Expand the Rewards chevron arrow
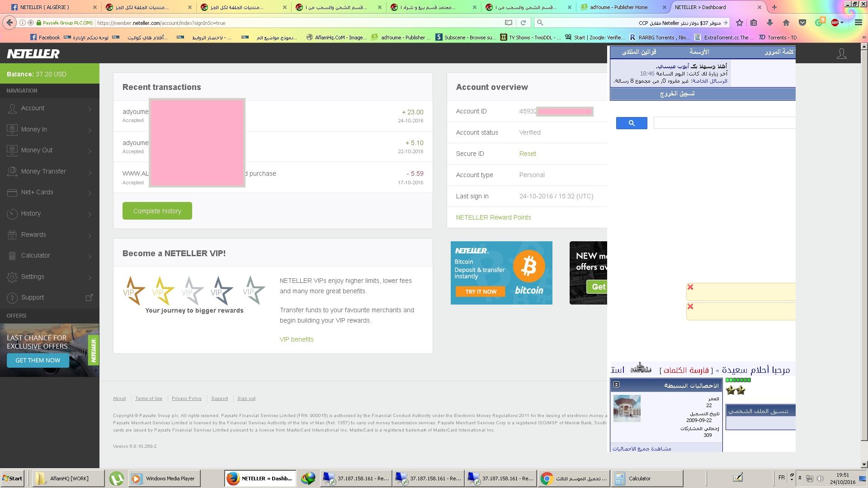 90,235
